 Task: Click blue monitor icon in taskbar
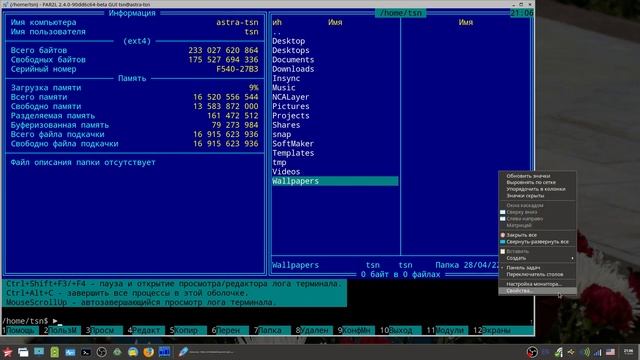click(x=39, y=351)
